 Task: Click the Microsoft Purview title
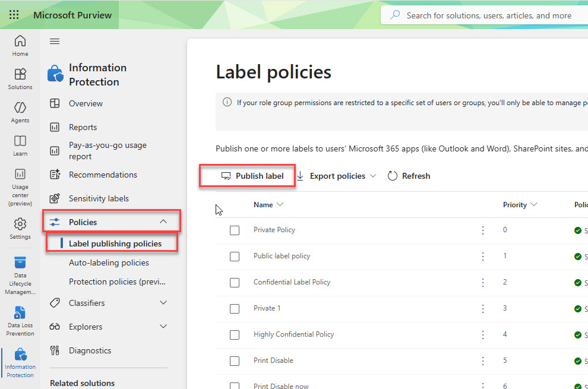coord(72,15)
